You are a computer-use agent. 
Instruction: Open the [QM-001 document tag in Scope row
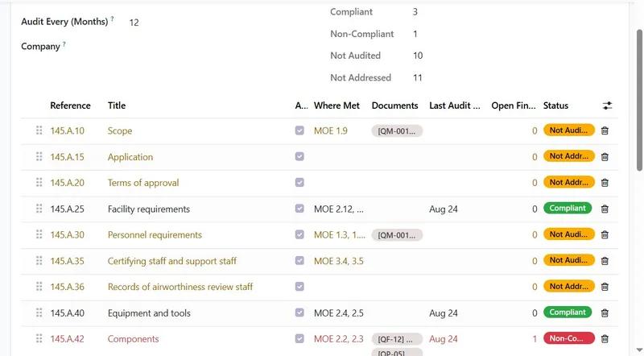[x=397, y=131]
